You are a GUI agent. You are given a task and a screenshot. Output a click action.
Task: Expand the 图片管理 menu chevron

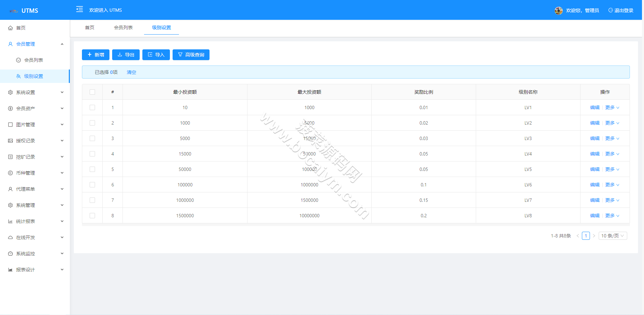[x=62, y=125]
